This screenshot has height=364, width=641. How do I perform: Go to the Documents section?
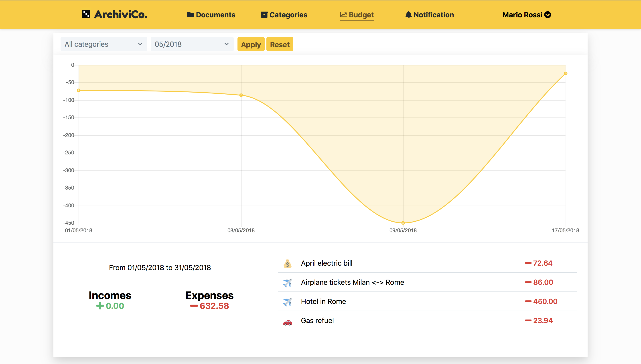(x=215, y=15)
